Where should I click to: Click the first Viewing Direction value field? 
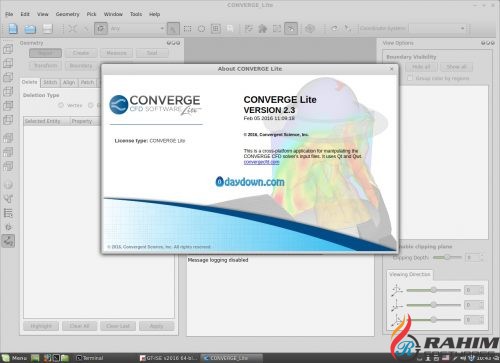pos(474,290)
